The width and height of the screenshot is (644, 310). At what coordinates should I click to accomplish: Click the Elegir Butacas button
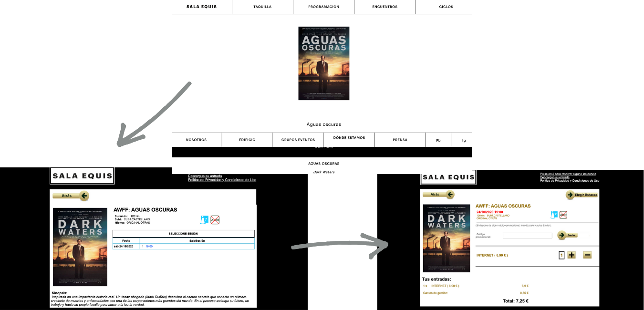(582, 195)
